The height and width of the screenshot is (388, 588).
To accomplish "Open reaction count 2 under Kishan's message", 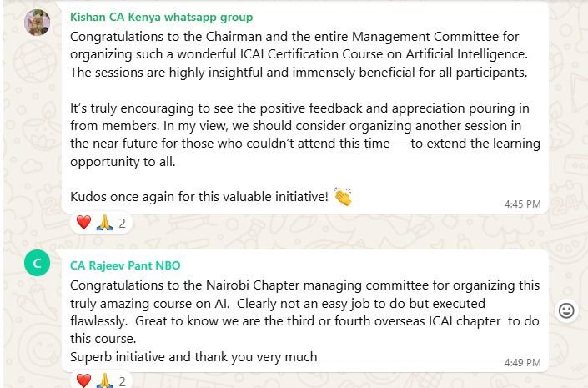I will click(x=122, y=223).
